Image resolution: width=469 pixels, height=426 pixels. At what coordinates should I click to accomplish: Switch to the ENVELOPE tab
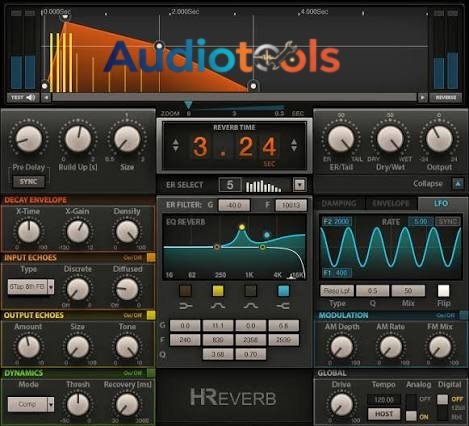[391, 203]
